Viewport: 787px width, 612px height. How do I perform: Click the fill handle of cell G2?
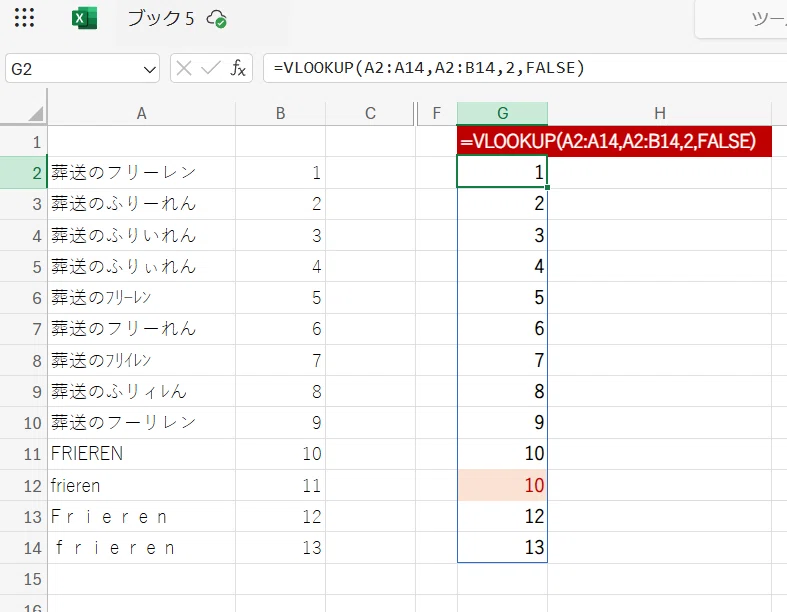pos(547,187)
